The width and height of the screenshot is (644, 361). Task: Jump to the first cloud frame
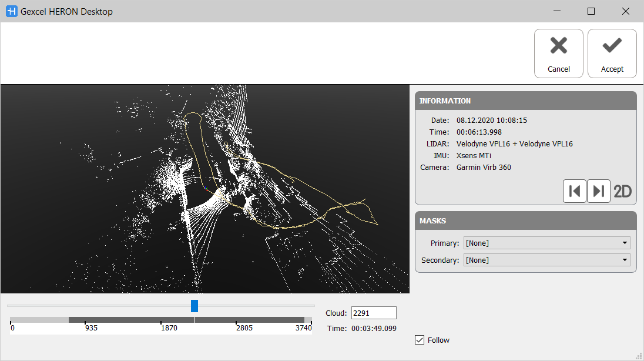pos(575,191)
